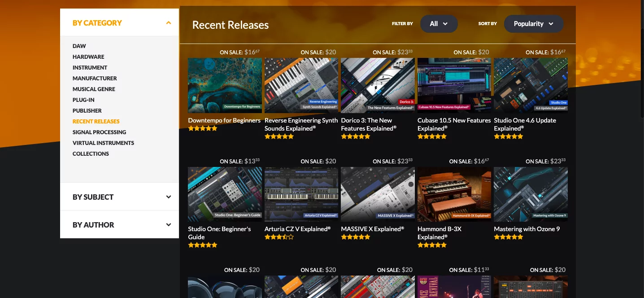The image size is (644, 298).
Task: Click star rating under MASSIVE X Explained
Action: [356, 237]
